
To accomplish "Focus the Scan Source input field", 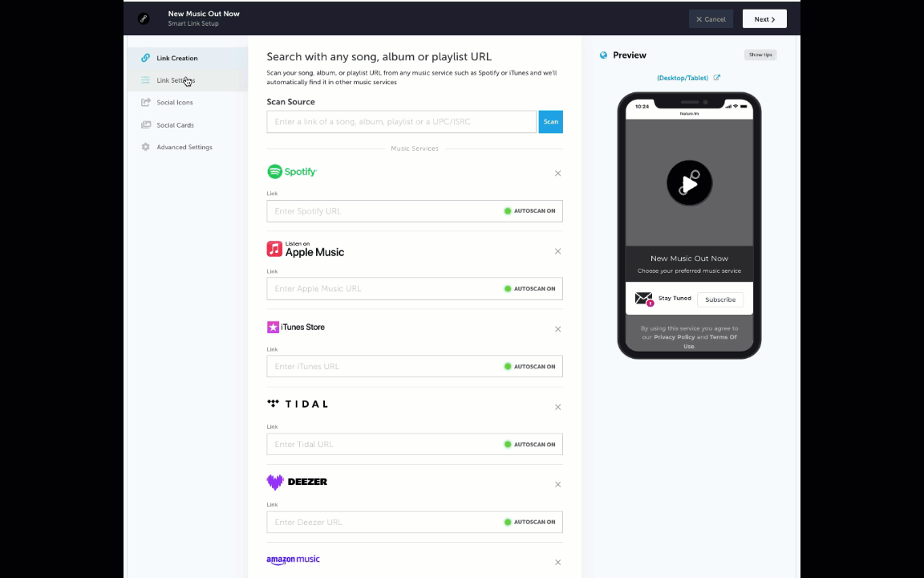I will [x=401, y=121].
